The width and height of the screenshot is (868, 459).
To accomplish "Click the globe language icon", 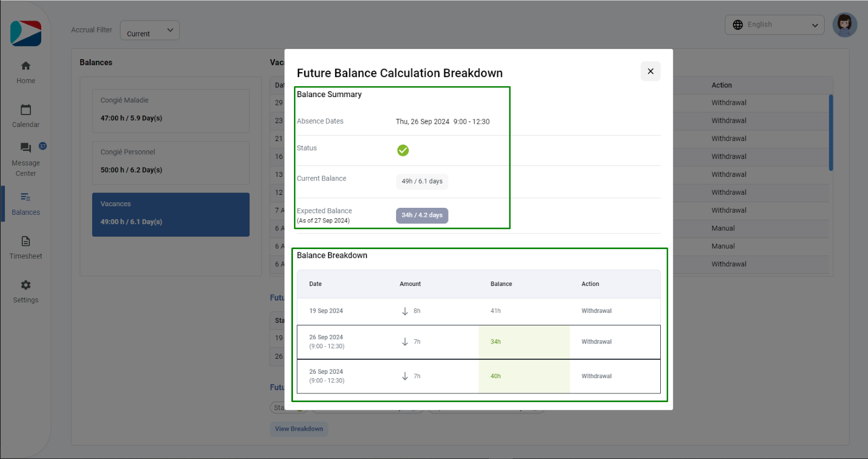I will tap(738, 25).
